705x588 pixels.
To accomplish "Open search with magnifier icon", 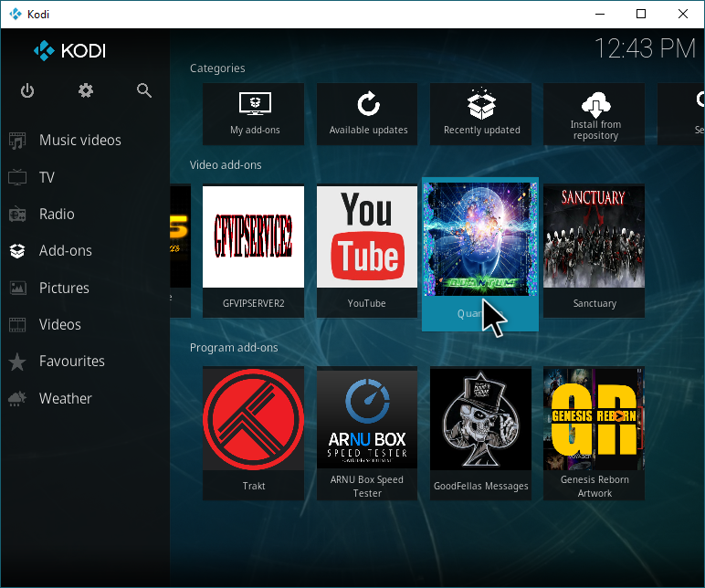I will tap(144, 90).
